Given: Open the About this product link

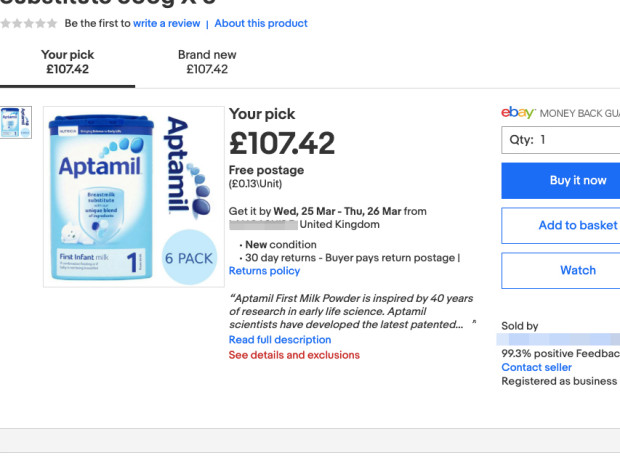Looking at the screenshot, I should [x=261, y=23].
